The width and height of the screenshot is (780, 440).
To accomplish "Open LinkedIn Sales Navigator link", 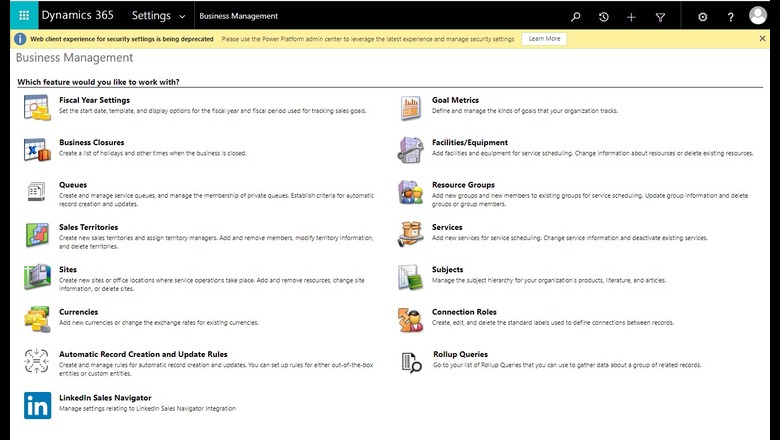I will (105, 398).
